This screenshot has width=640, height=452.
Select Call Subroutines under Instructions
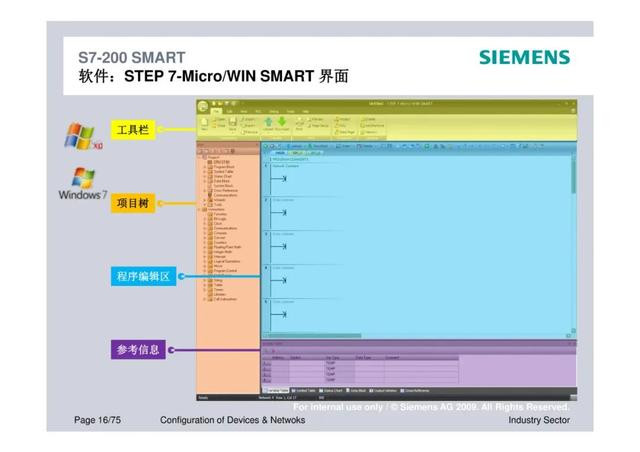(222, 299)
